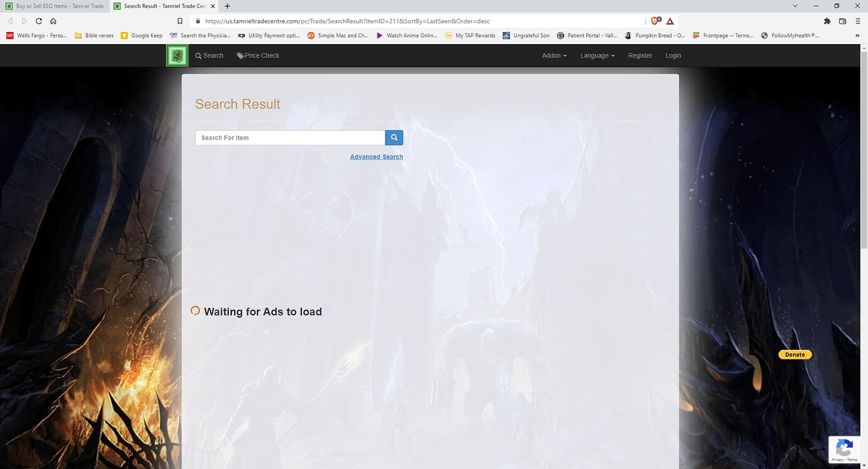Image resolution: width=868 pixels, height=469 pixels.
Task: Click the Tamriel Trade Centre green logo
Action: [177, 56]
